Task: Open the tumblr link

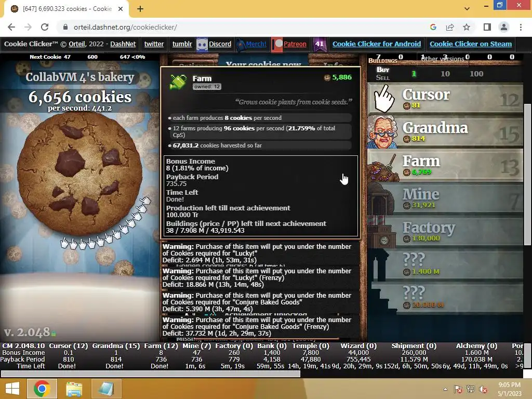Action: (x=182, y=44)
